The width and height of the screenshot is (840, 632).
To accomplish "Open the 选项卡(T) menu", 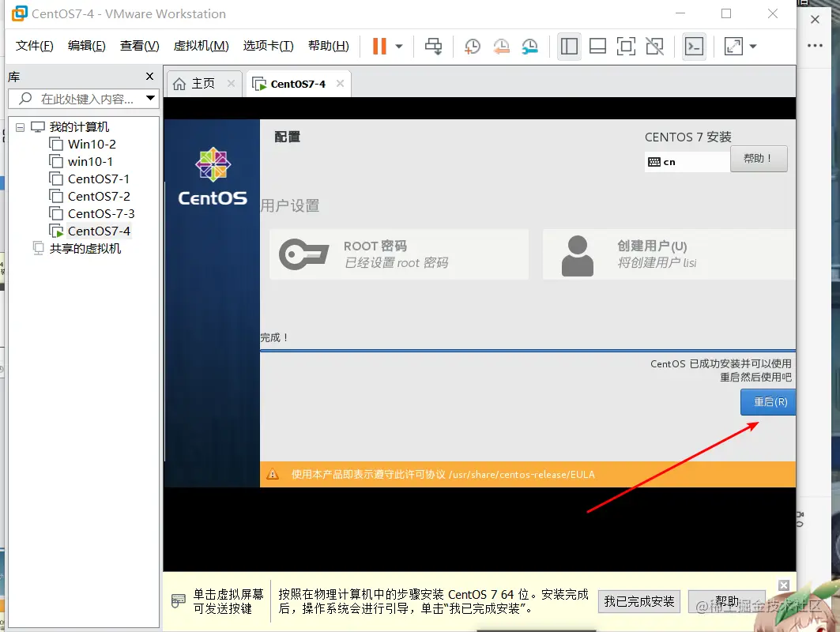I will point(268,46).
